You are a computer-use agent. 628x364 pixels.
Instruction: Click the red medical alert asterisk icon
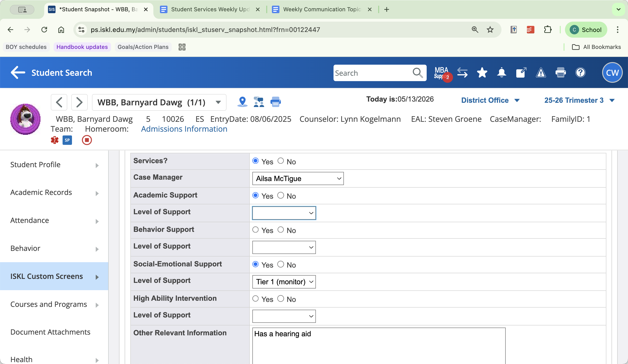55,140
